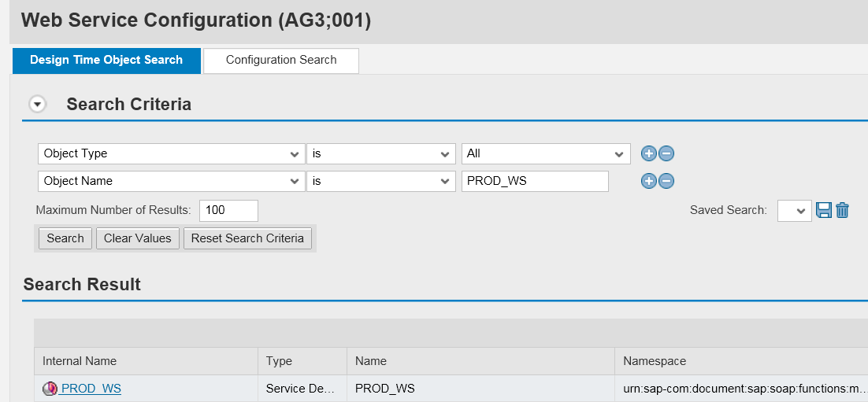Switch to Design Time Object Search tab
Screen dimensions: 868x402
106,61
